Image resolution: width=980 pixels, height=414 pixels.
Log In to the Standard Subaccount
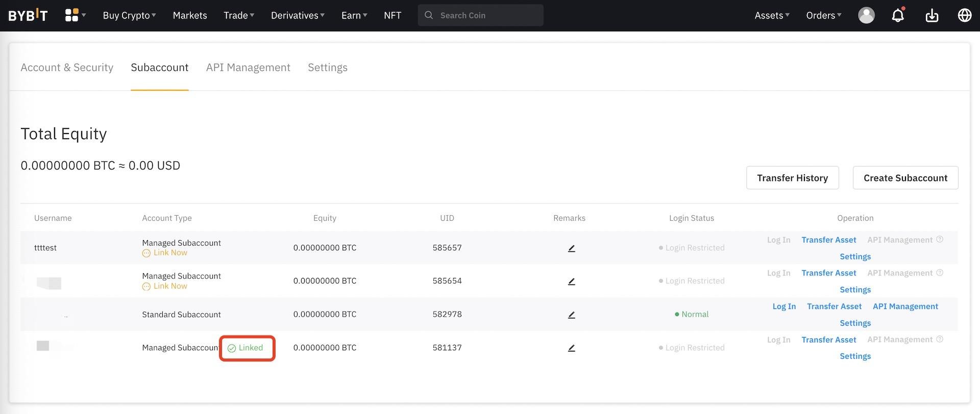point(783,306)
